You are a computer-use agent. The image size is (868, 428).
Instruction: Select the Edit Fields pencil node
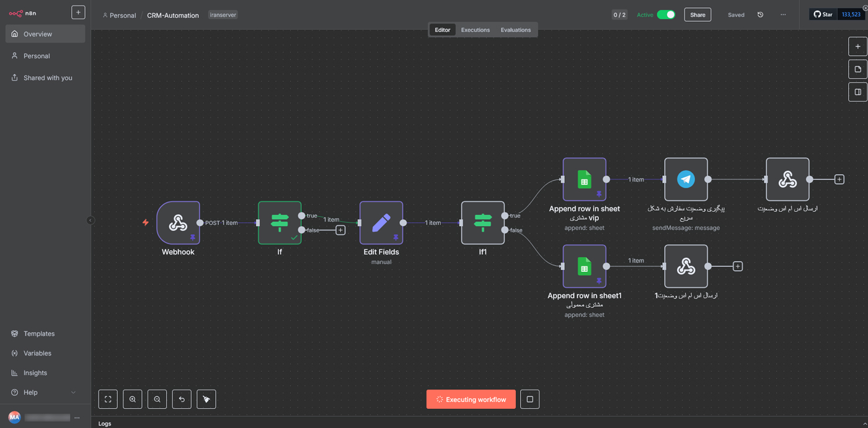point(381,223)
